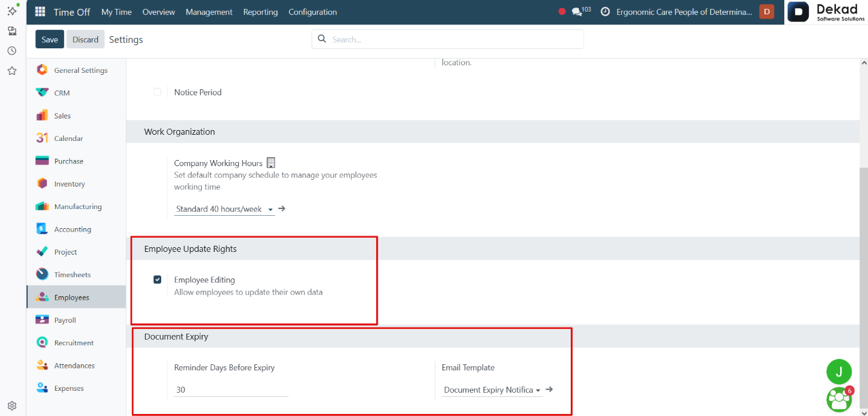Open the group chat bubble with 6 badge
The height and width of the screenshot is (416, 868).
(839, 400)
